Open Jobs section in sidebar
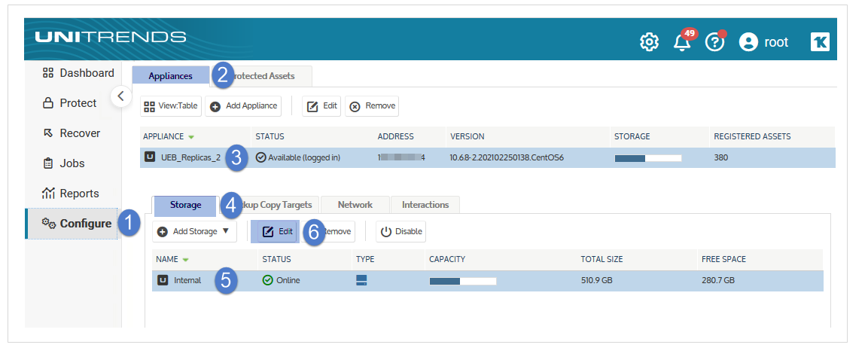This screenshot has width=868, height=363. 64,163
